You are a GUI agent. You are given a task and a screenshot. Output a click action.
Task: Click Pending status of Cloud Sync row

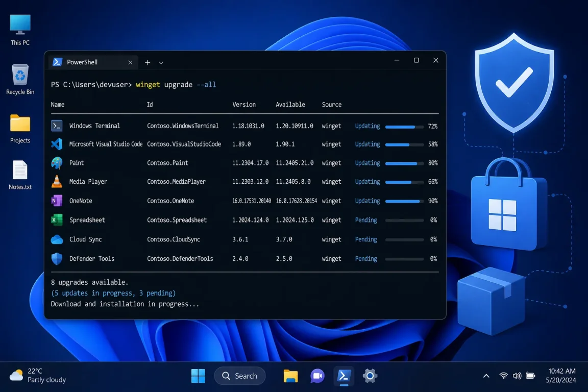point(366,239)
